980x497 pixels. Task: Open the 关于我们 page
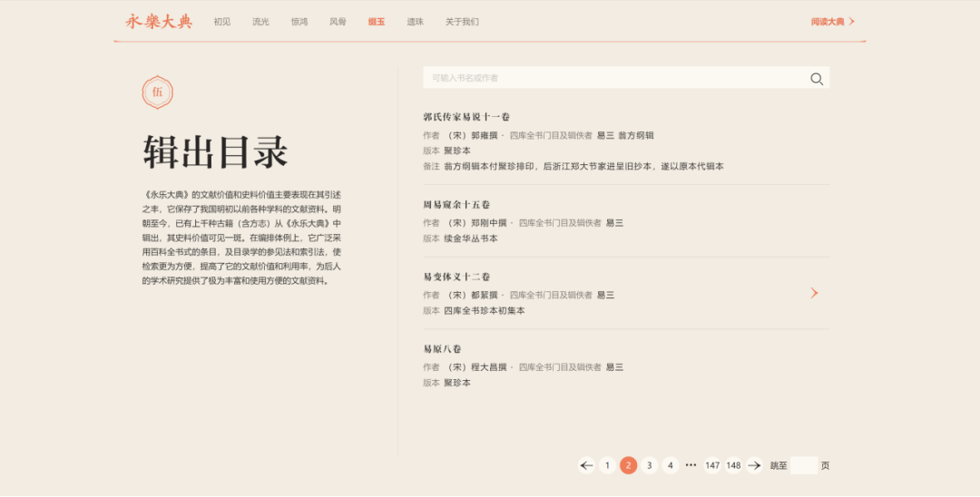462,22
